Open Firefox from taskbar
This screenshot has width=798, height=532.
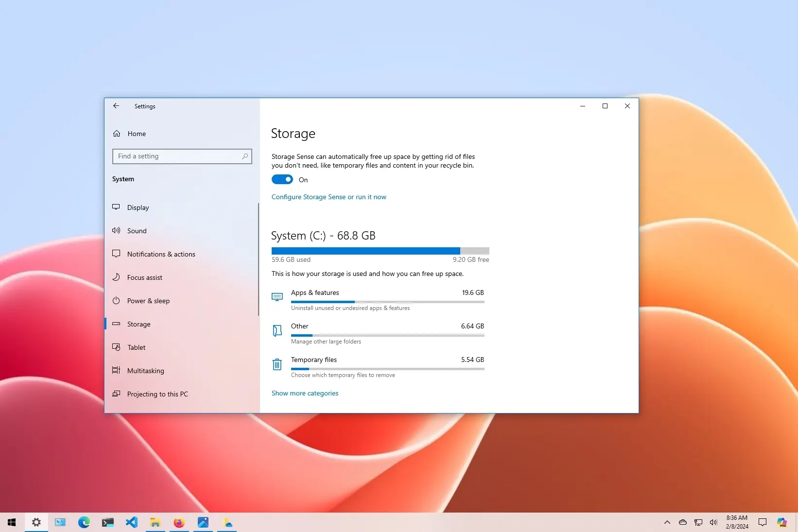pos(179,522)
